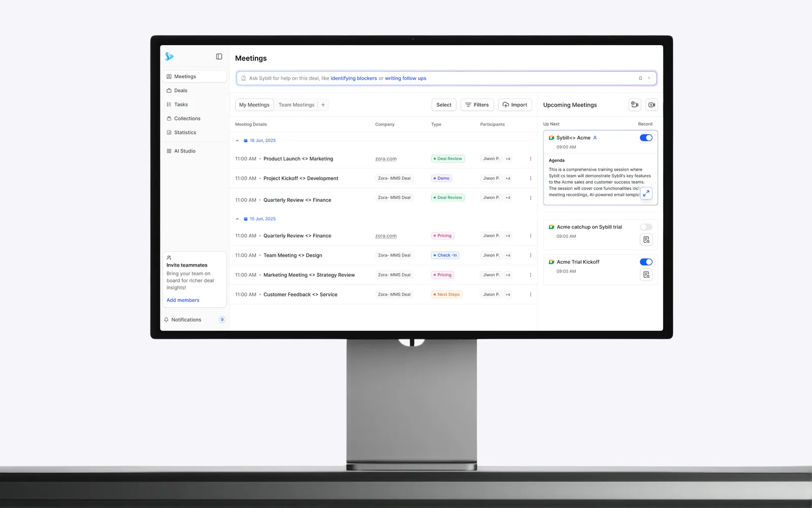Screen dimensions: 812x508
Task: Expand the Sybill<> Acme agenda
Action: coord(646,193)
